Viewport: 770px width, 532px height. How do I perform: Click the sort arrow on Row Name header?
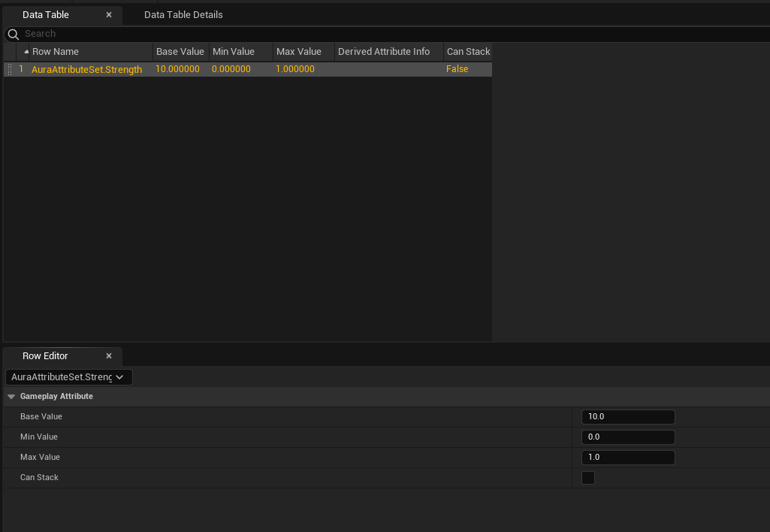click(x=26, y=51)
